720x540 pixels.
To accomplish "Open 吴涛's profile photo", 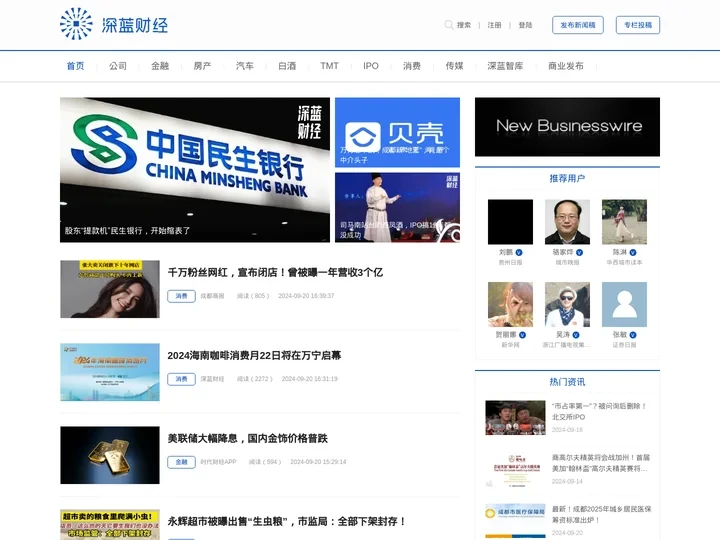I will (x=567, y=304).
